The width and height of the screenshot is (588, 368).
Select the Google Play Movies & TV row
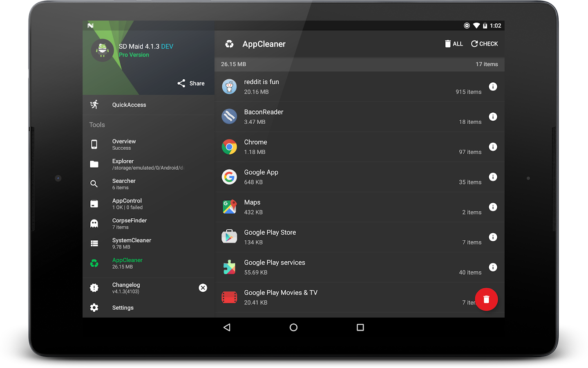click(360, 297)
